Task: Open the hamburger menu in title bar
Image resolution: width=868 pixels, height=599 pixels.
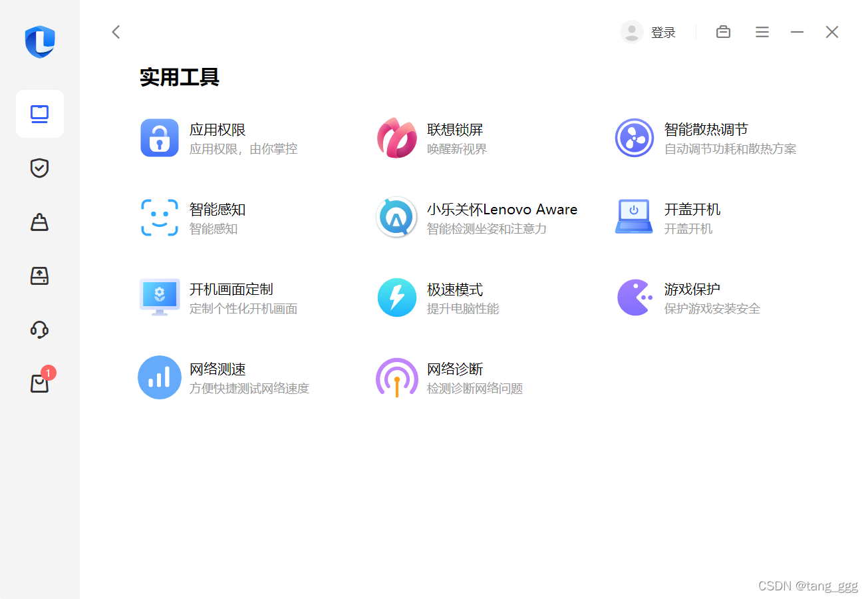Action: (x=762, y=32)
